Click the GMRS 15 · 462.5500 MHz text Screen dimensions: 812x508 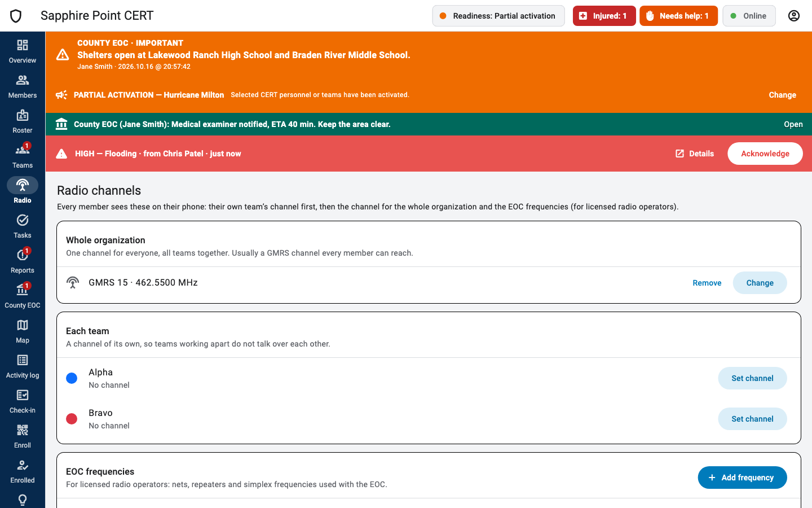click(x=143, y=282)
